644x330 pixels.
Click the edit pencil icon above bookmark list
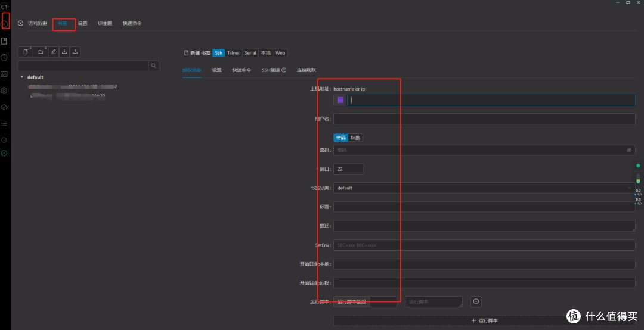click(x=54, y=52)
